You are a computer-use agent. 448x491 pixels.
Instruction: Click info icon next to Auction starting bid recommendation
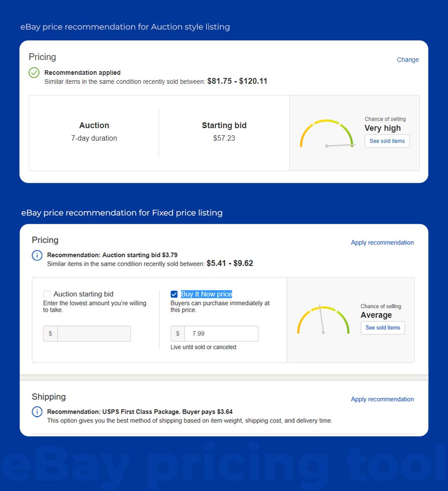tap(37, 255)
